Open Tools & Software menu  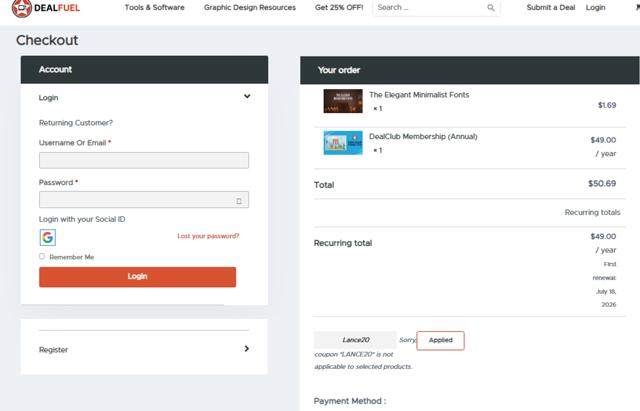coord(154,7)
